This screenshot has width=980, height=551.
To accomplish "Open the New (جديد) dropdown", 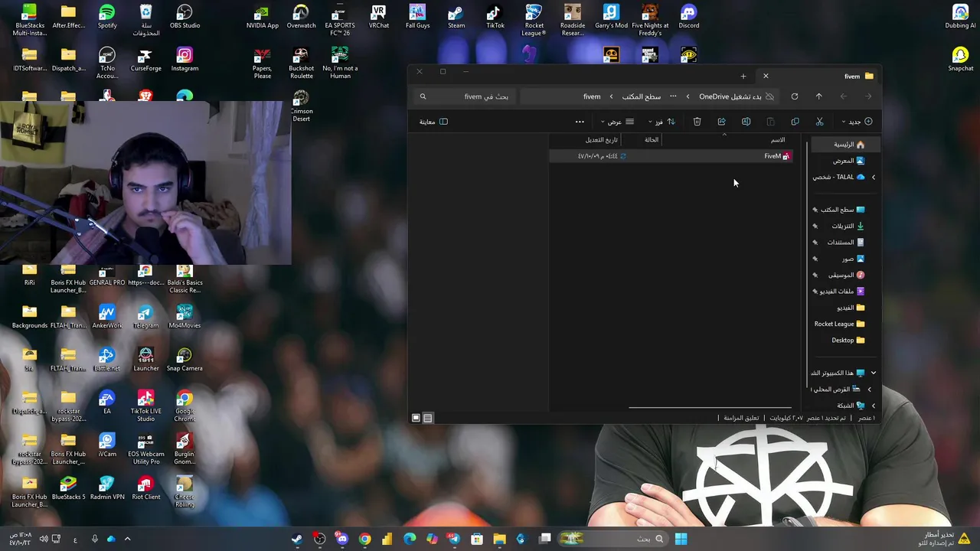I will coord(857,122).
